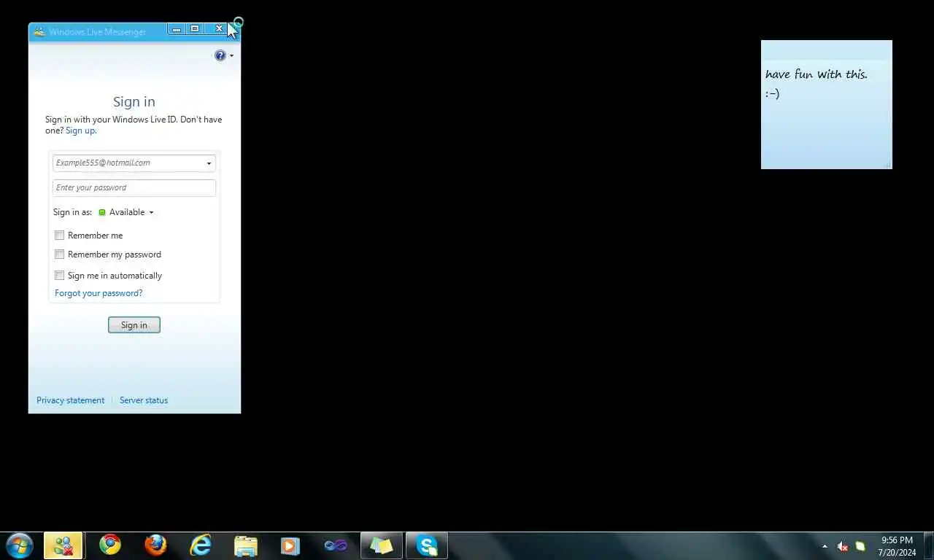The height and width of the screenshot is (560, 934).
Task: Open the Windows Start menu orb
Action: click(19, 545)
